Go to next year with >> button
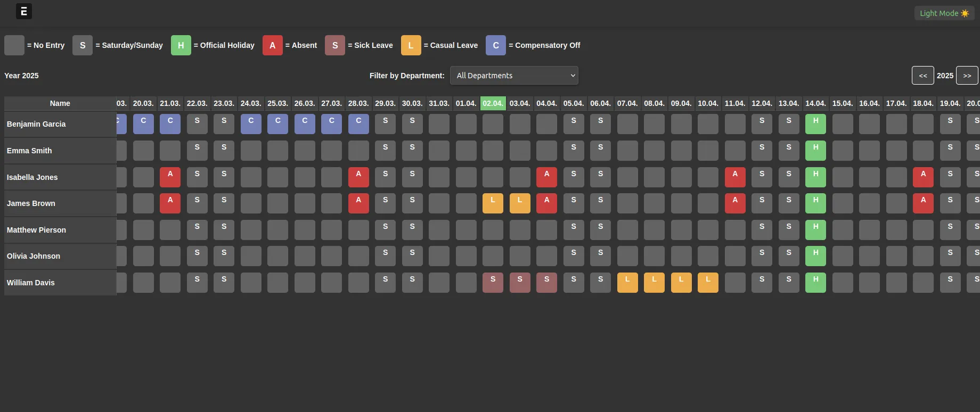Screen dimensions: 980x412 (967, 76)
